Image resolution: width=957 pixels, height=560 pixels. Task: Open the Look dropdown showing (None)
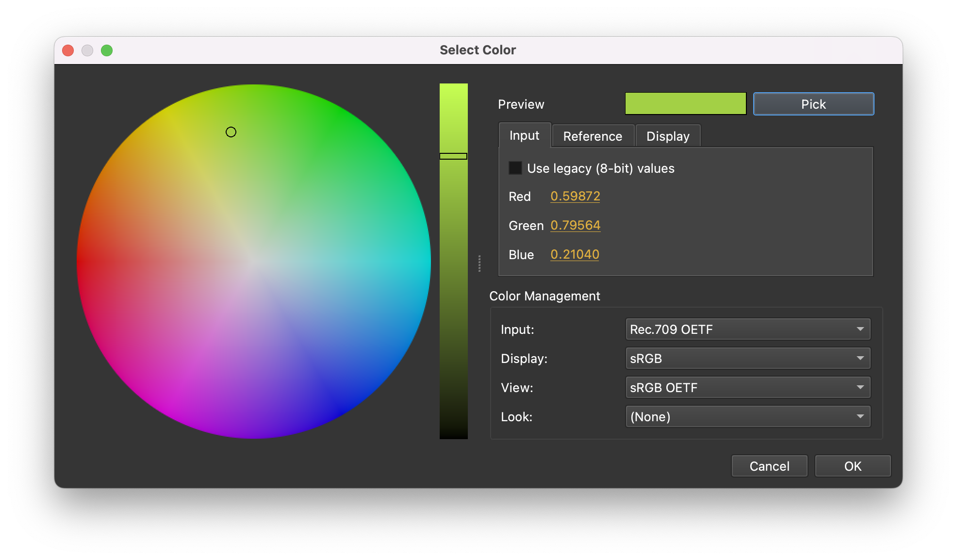[747, 416]
